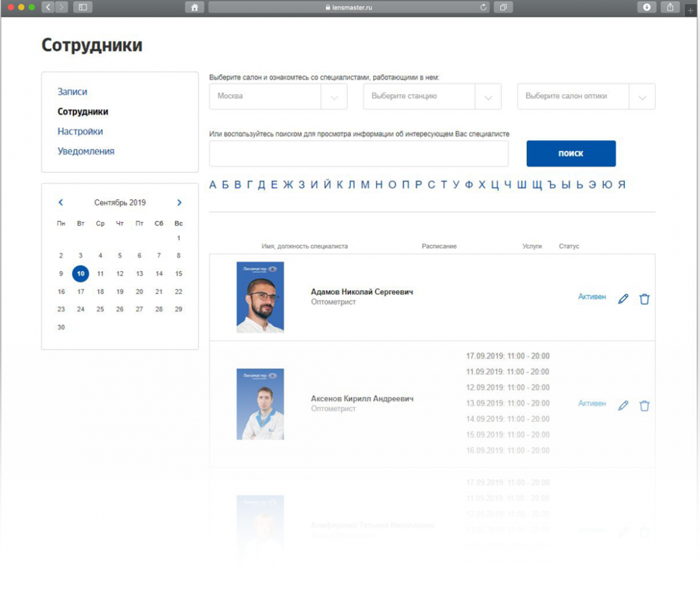Viewport: 700px width, 592px height.
Task: Select calendar day 5
Action: pyautogui.click(x=120, y=255)
